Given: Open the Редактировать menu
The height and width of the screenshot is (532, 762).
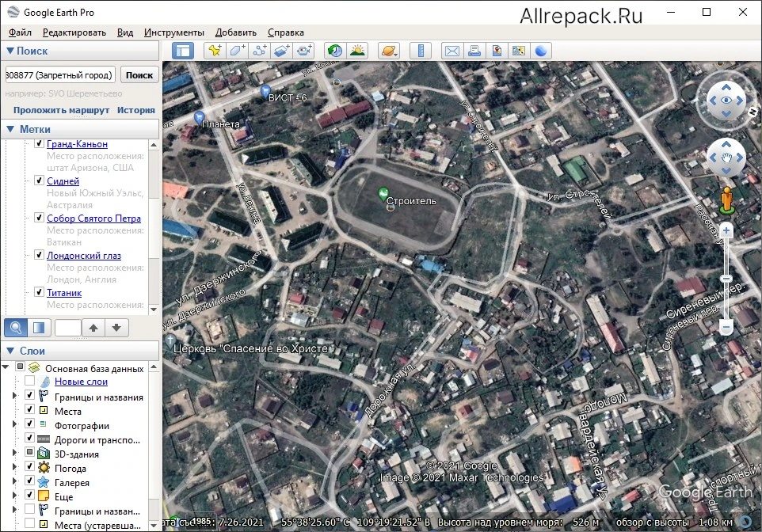Looking at the screenshot, I should tap(74, 32).
